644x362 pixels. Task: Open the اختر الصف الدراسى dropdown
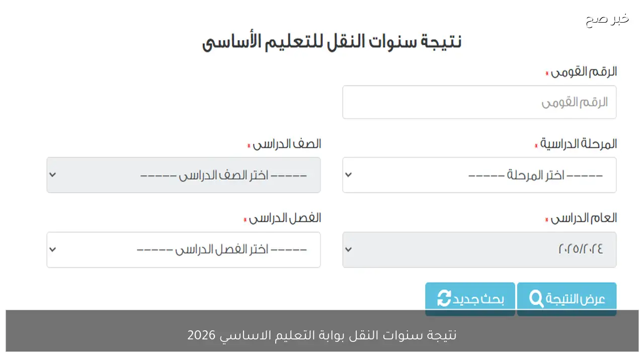(x=184, y=174)
